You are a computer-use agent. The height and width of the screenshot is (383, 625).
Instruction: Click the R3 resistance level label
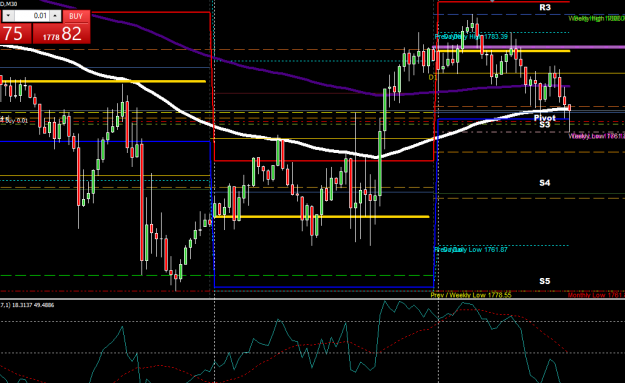point(544,8)
